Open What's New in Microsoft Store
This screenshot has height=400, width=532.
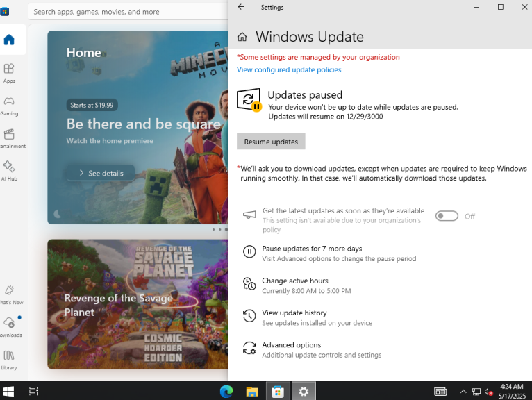[x=9, y=294]
